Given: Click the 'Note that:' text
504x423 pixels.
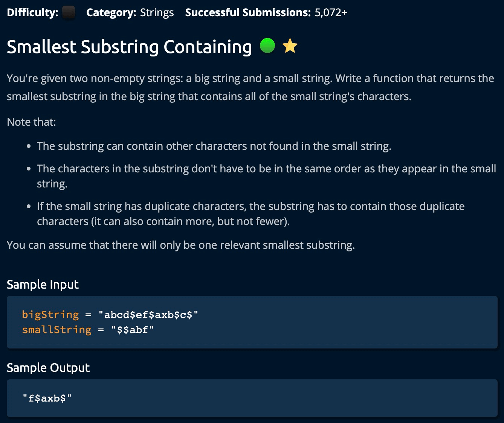Looking at the screenshot, I should click(31, 122).
